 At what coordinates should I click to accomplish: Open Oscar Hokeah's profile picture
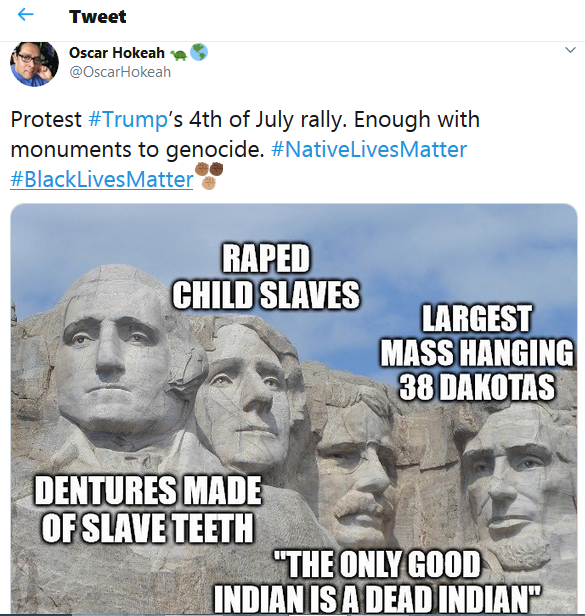click(x=34, y=64)
